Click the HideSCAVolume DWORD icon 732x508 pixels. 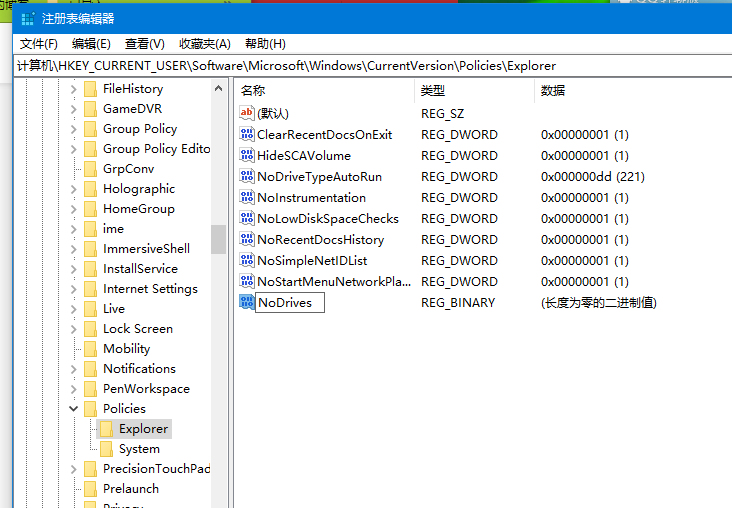pyautogui.click(x=246, y=155)
